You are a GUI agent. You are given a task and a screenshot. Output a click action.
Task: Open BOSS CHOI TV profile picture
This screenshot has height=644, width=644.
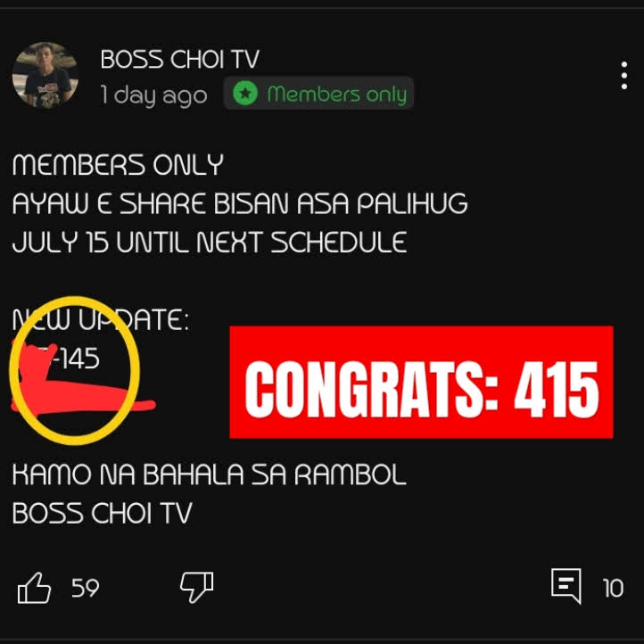click(45, 74)
